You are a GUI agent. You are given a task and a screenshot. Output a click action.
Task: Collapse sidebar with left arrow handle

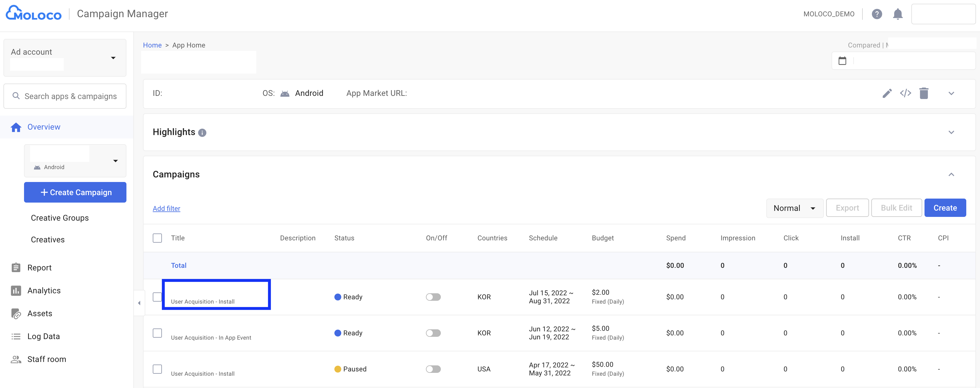(x=139, y=303)
